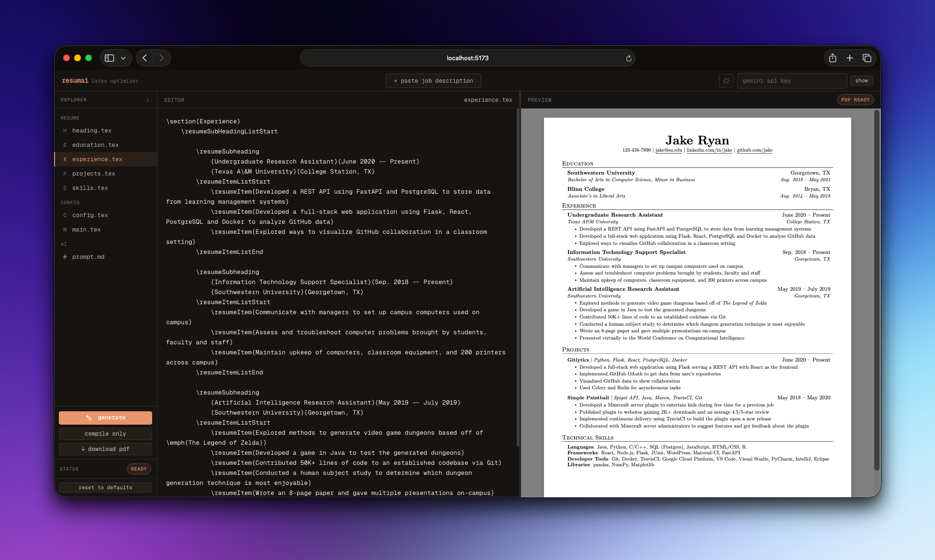Click the linkedin.com/in/jake link in preview
Viewport: 935px width, 560px height.
[709, 150]
